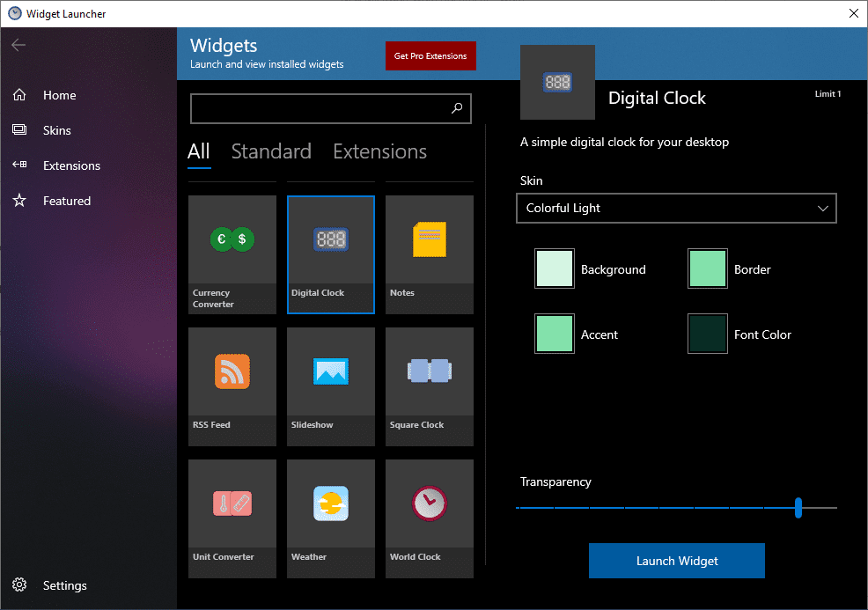Open the Settings page

point(64,584)
